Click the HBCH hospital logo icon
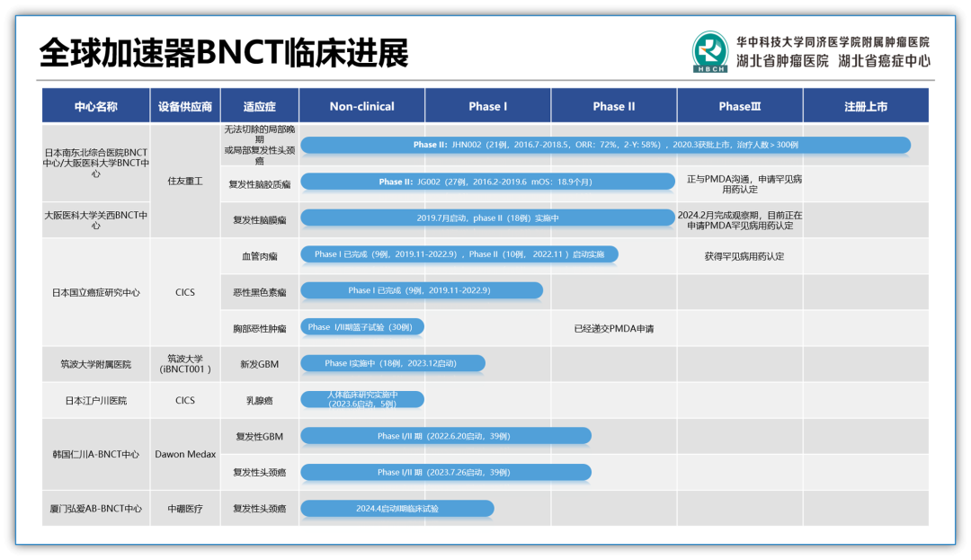This screenshot has width=971, height=560. point(709,52)
